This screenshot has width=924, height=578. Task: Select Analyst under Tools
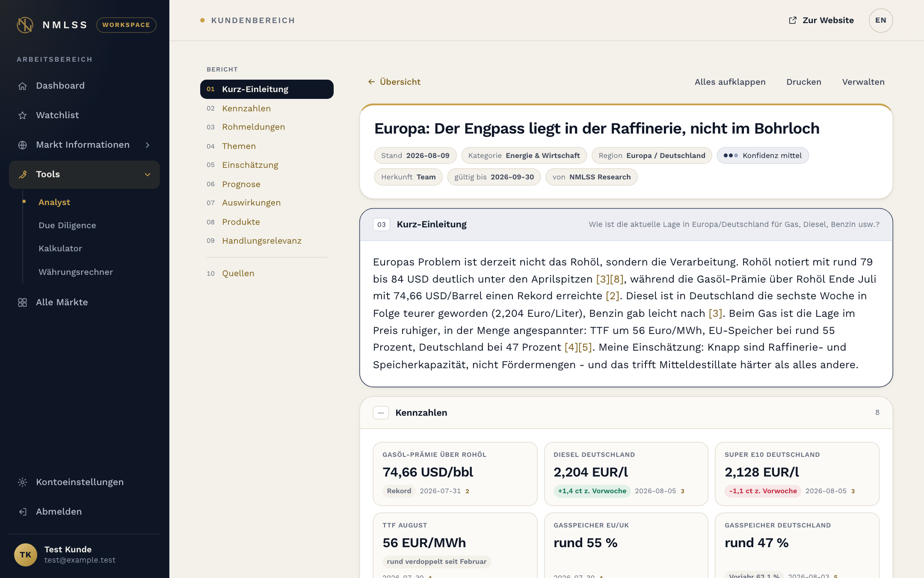click(54, 202)
